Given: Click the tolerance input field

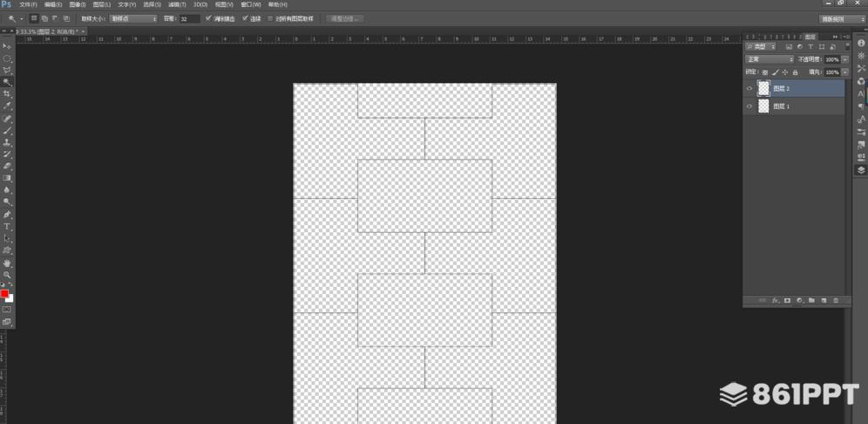Looking at the screenshot, I should tap(189, 19).
